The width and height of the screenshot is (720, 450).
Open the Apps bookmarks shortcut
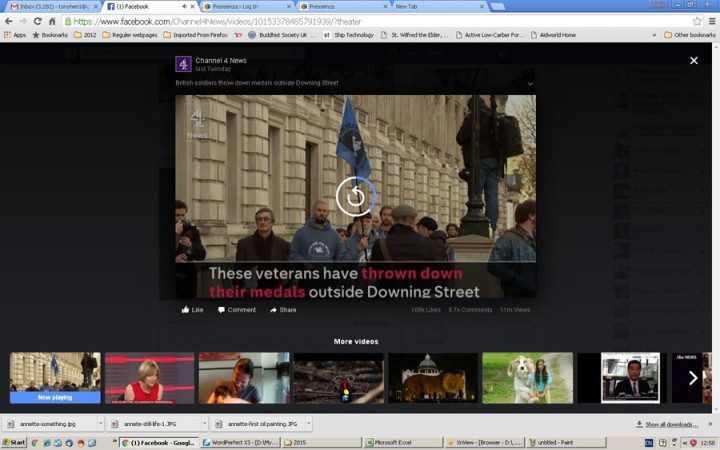click(15, 35)
